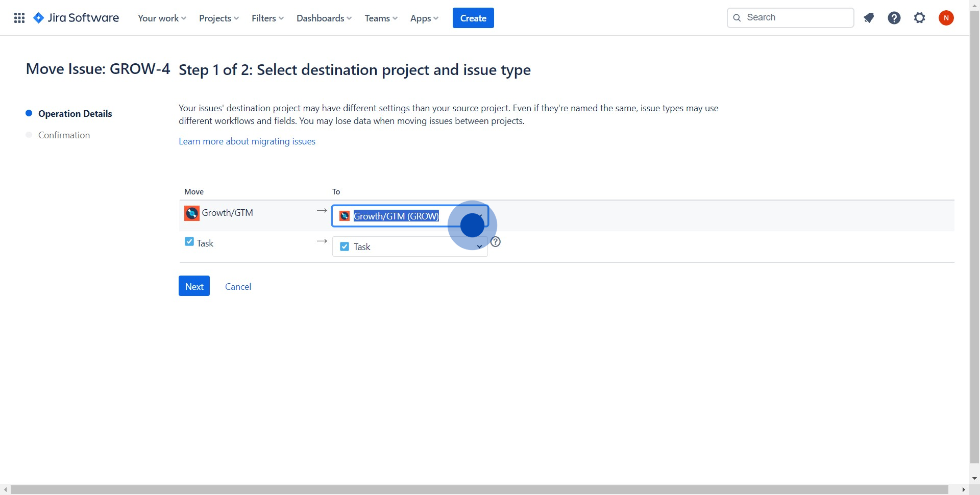
Task: Expand the Teams menu
Action: 381,18
